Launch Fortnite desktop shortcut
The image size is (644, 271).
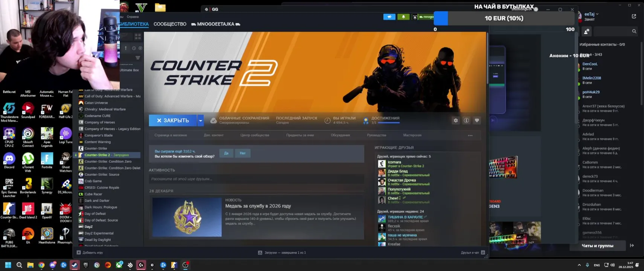(47, 161)
